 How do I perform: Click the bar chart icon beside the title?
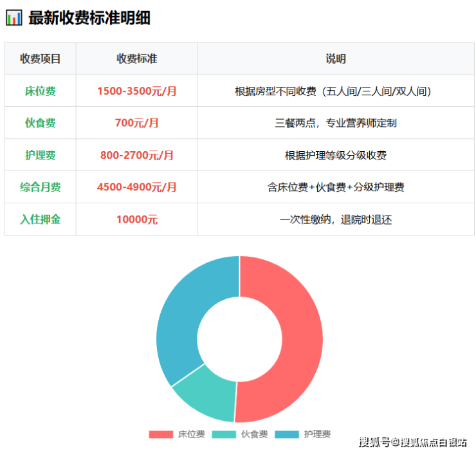(14, 18)
